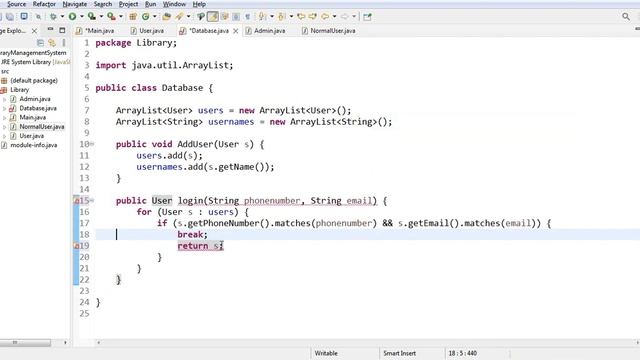
Task: Click the editor horizontal scroll left arrow
Action: (98, 342)
